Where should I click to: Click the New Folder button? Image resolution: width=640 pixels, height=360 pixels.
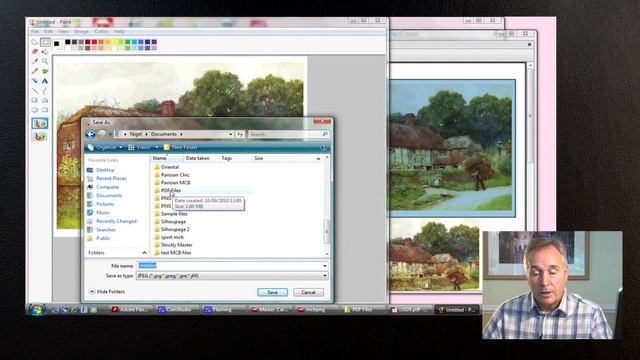tap(181, 147)
